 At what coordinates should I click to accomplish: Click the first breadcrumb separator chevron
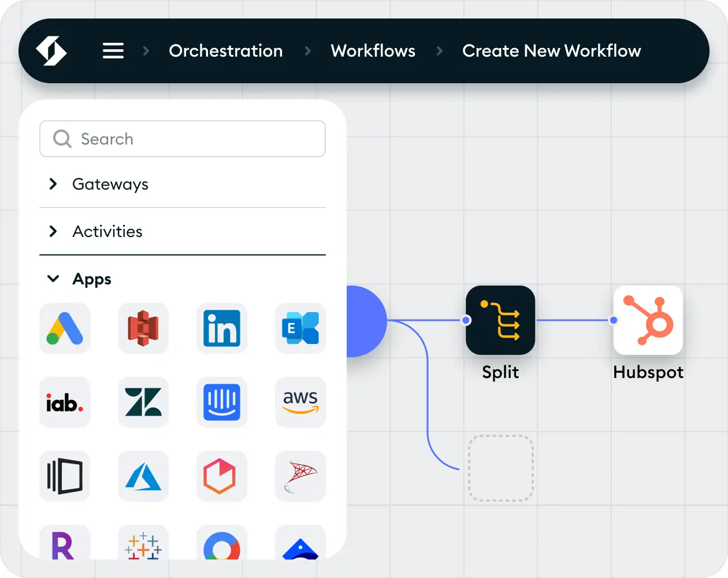click(146, 51)
